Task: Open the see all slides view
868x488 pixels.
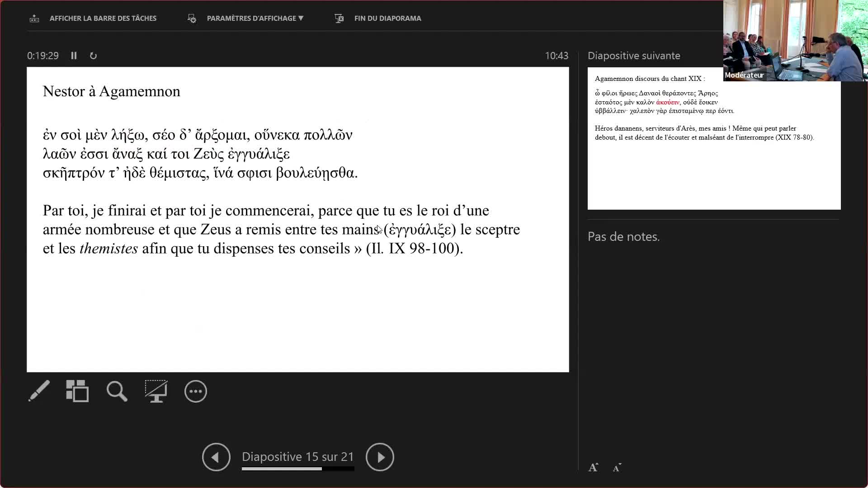Action: coord(77,391)
